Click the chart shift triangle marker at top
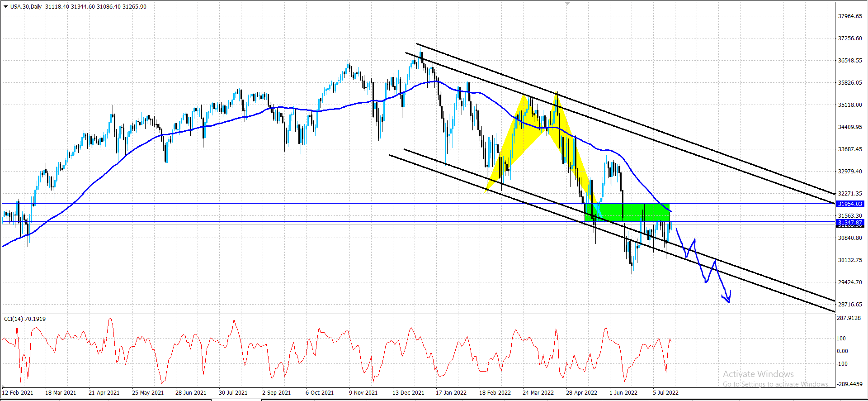 point(568,4)
